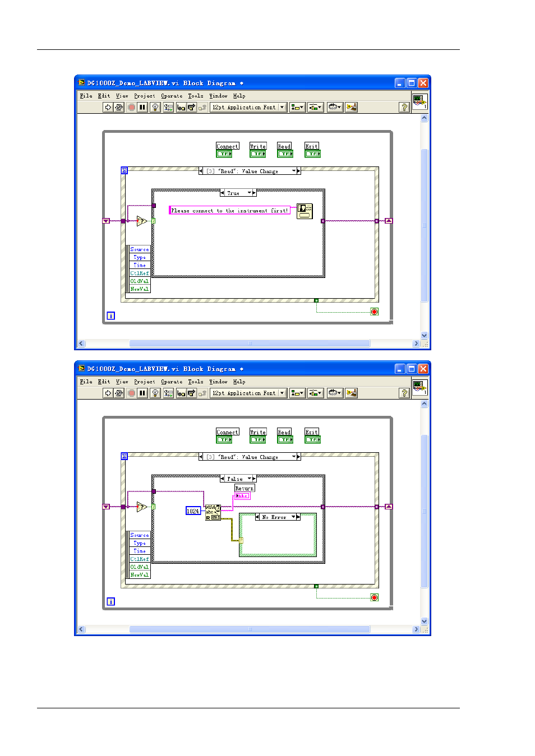Click Exit boolean terminal in upper window
The image size is (535, 756).
click(x=313, y=154)
